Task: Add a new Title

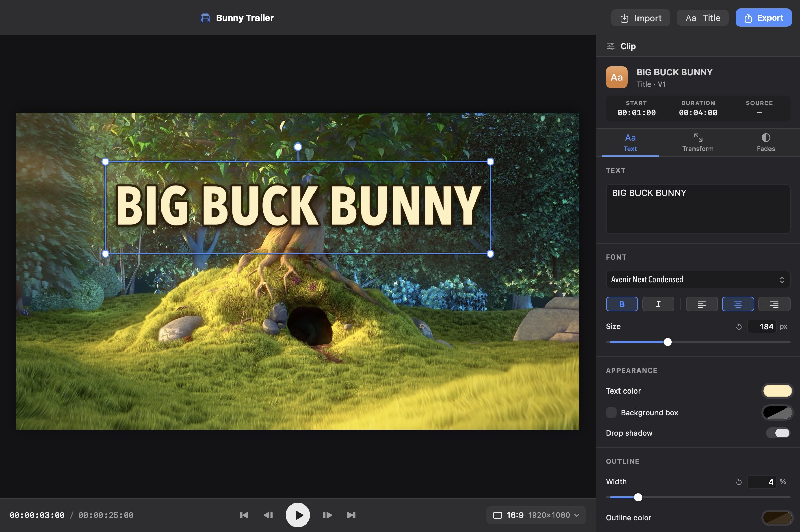Action: click(703, 18)
